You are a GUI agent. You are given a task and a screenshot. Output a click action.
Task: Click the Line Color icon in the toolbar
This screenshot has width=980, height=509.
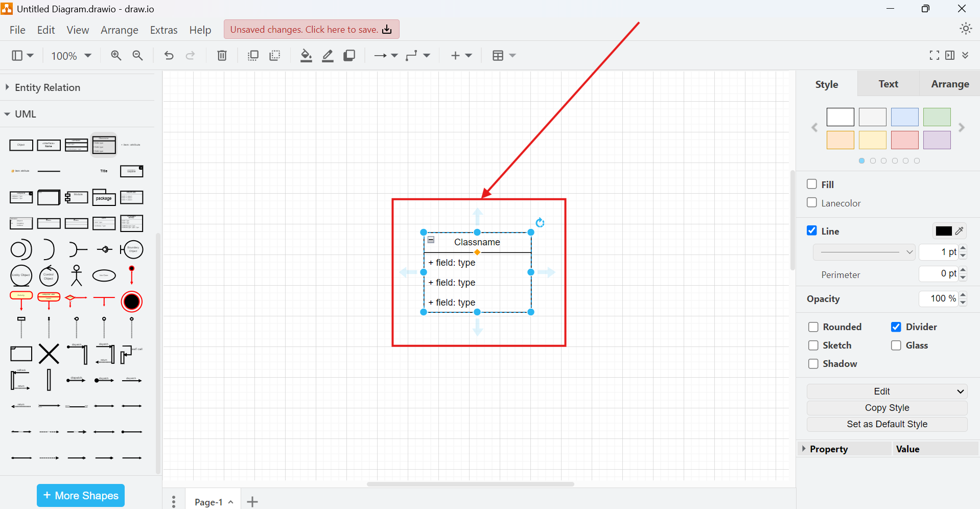(327, 55)
